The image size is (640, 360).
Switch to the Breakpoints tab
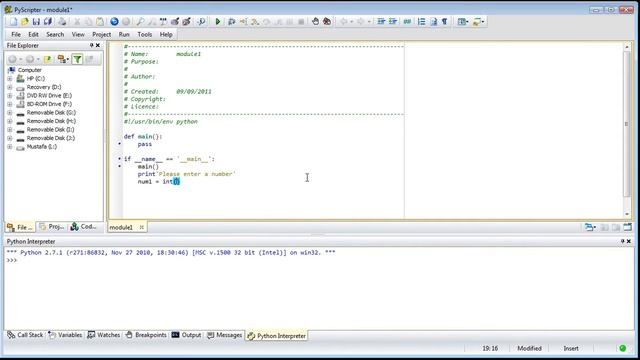[146, 335]
